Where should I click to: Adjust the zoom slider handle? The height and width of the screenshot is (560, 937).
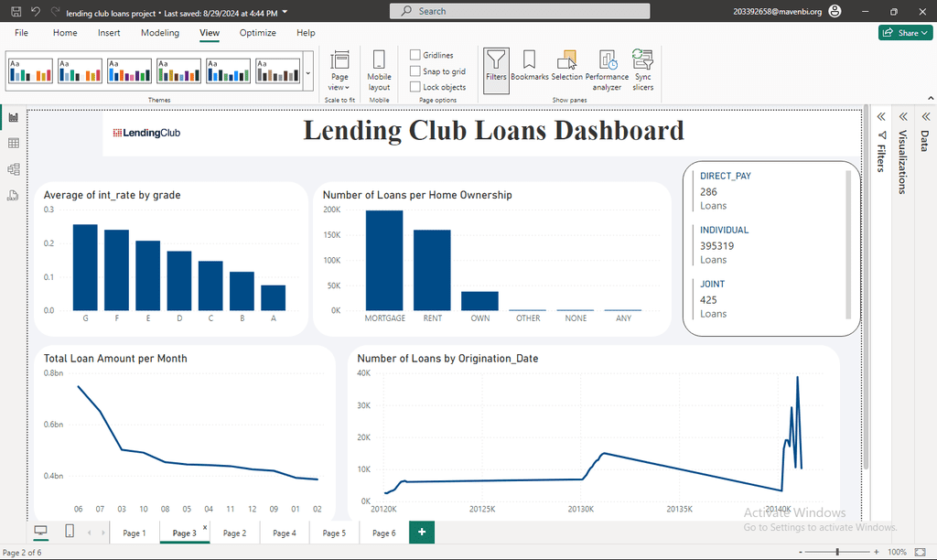click(837, 553)
